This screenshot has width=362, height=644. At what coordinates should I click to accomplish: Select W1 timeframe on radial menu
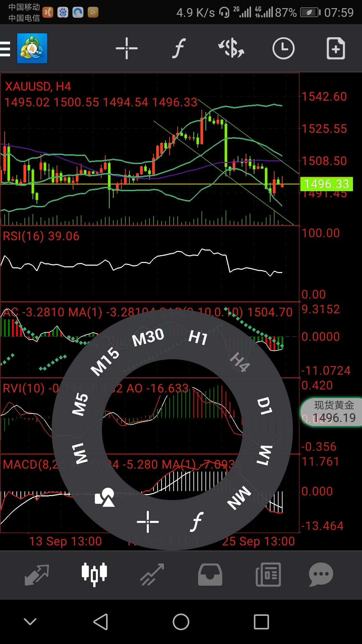pos(265,455)
